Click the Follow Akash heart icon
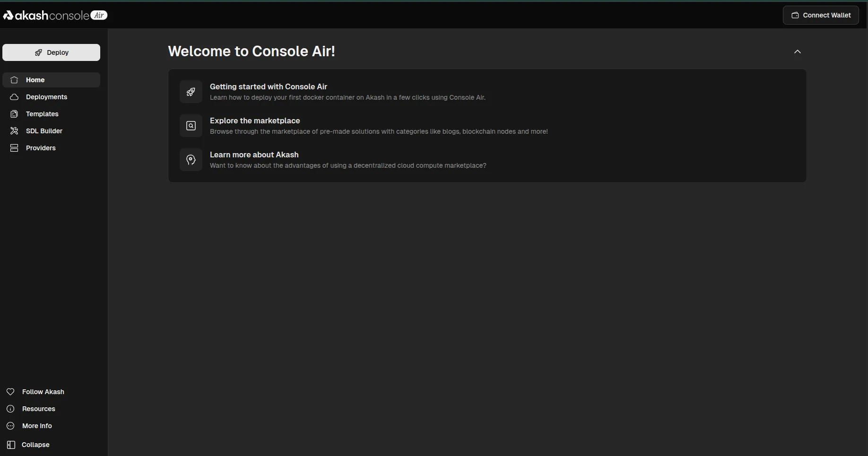 click(x=10, y=392)
